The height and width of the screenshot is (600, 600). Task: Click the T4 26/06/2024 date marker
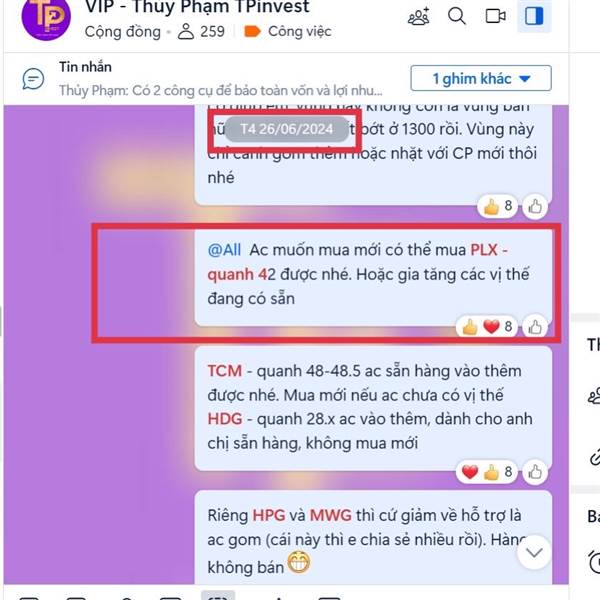tap(286, 129)
